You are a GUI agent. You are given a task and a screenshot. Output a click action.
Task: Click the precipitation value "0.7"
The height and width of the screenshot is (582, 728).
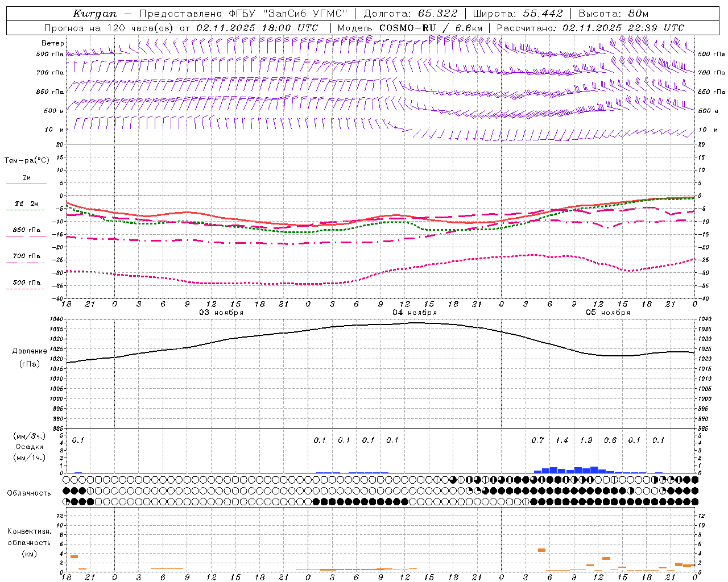click(x=537, y=440)
